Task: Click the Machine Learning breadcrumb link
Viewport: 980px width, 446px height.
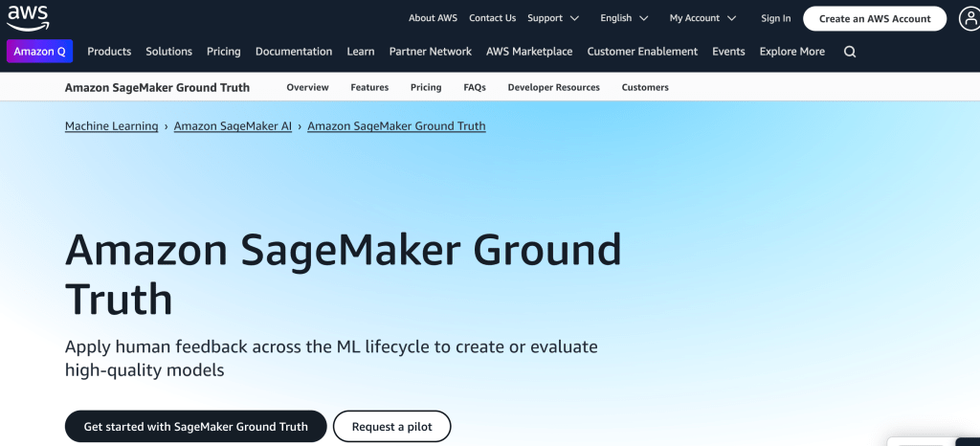Action: 111,126
